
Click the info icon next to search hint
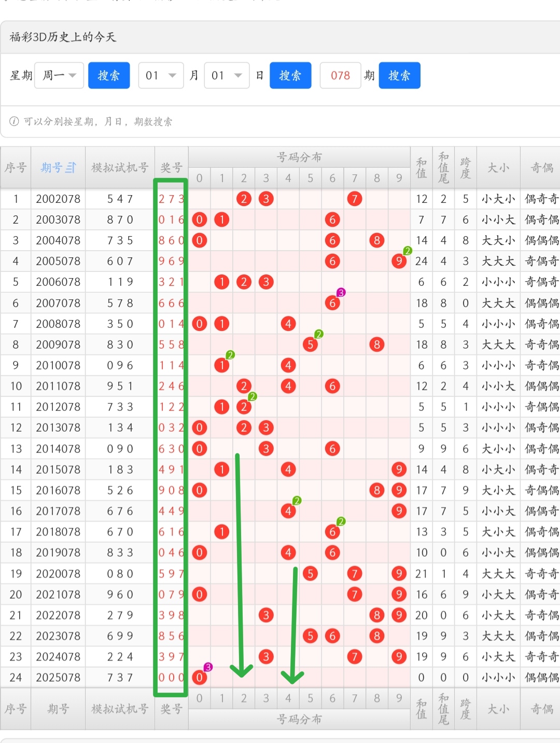point(14,121)
